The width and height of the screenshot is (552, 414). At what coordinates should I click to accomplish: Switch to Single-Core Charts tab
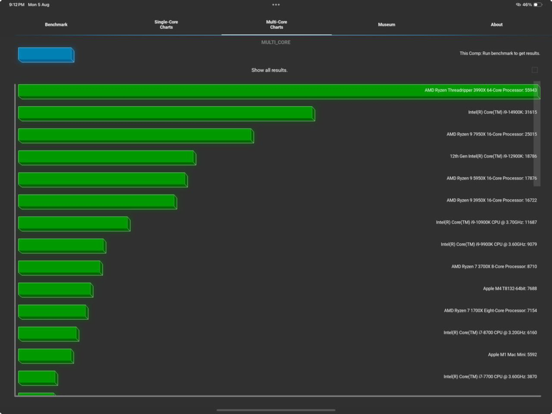[x=166, y=25]
